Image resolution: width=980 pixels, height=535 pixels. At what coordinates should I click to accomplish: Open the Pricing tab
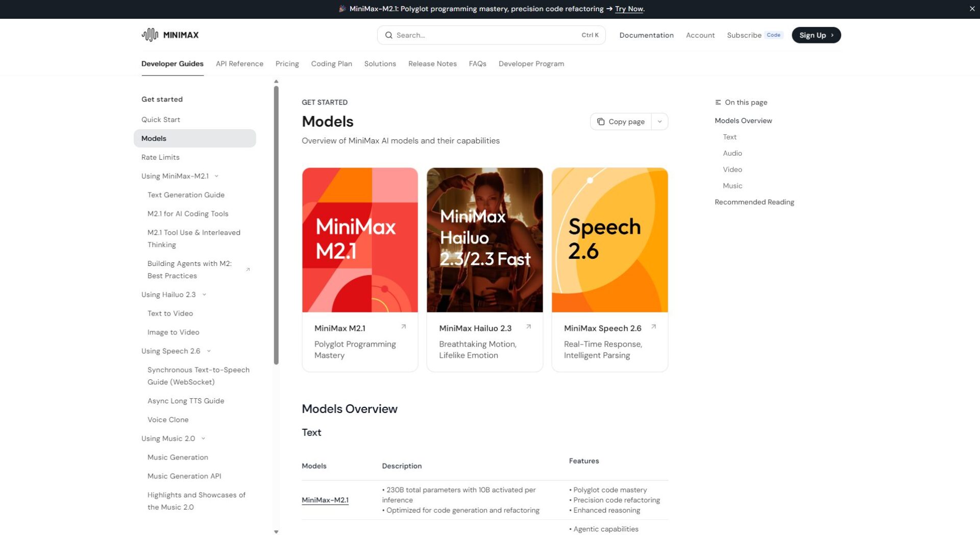coord(287,64)
